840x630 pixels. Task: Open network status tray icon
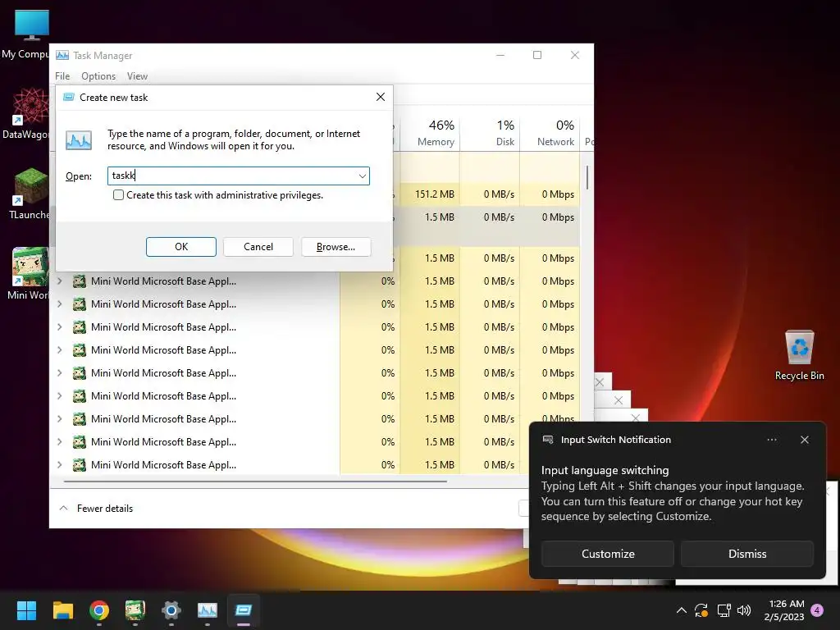[x=724, y=610]
